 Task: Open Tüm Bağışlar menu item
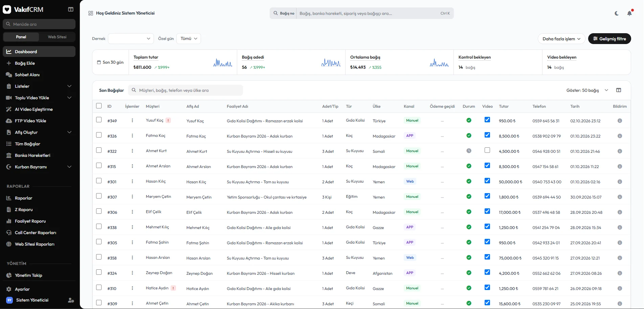click(x=39, y=144)
